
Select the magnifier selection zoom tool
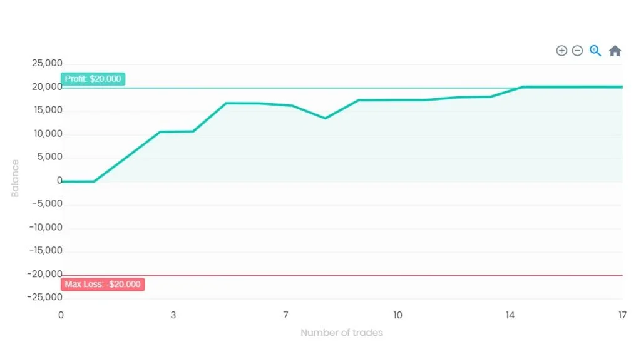click(x=595, y=51)
